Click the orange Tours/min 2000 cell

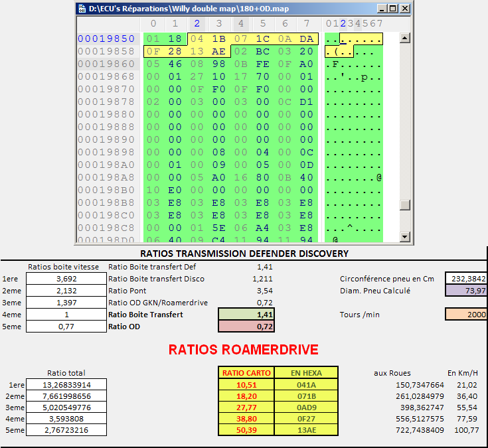click(x=466, y=315)
